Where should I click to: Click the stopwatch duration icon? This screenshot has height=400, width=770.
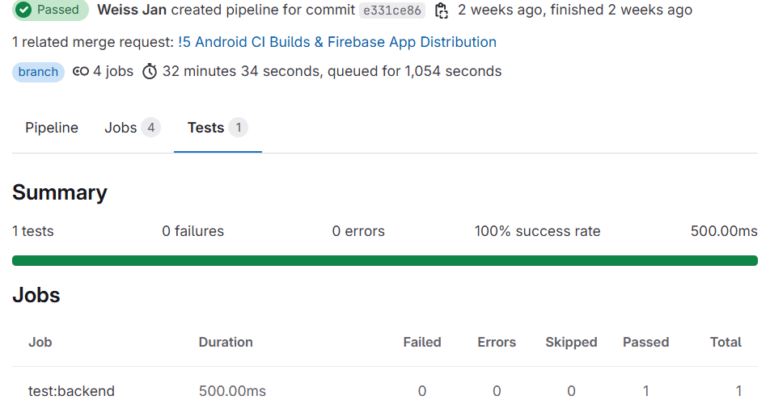149,72
